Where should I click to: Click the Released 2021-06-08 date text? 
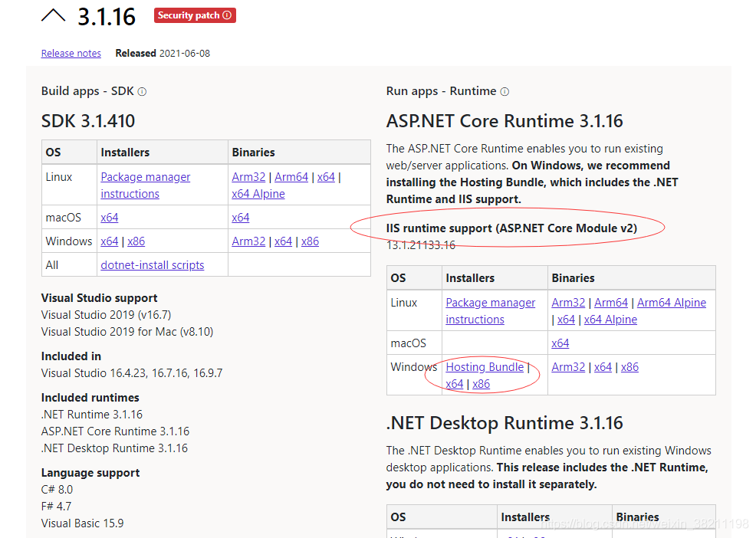(x=163, y=53)
